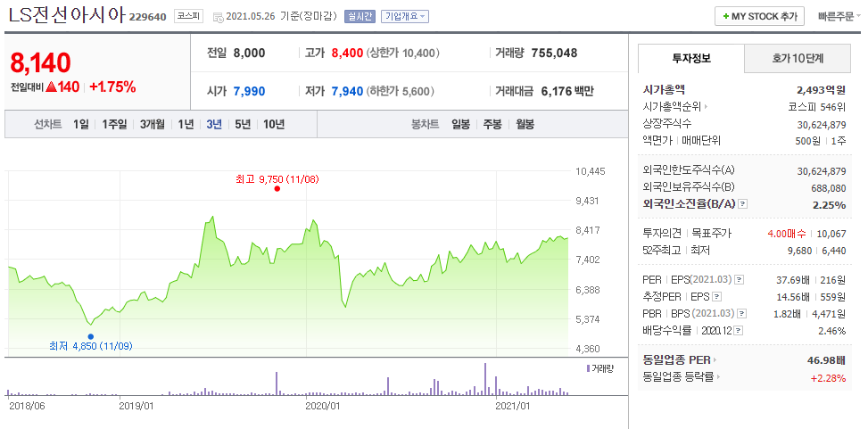
Task: Select the 10년 line chart period
Action: [274, 125]
